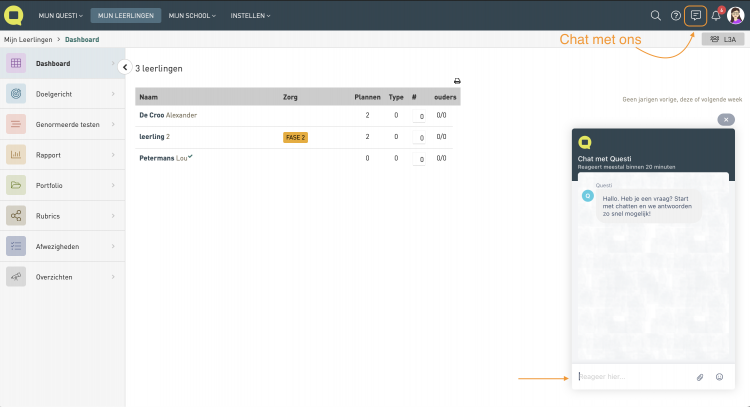
Task: Open student Petermans Lou
Action: [x=165, y=158]
